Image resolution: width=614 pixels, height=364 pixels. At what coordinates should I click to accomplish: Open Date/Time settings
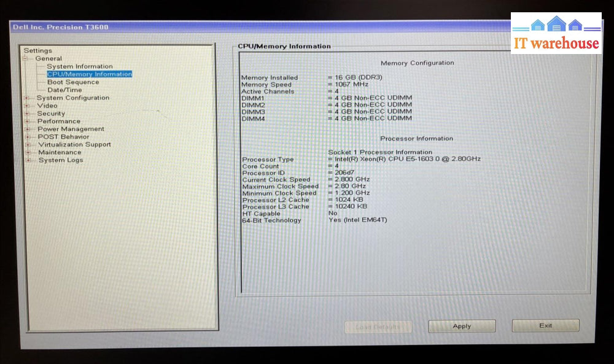coord(64,90)
